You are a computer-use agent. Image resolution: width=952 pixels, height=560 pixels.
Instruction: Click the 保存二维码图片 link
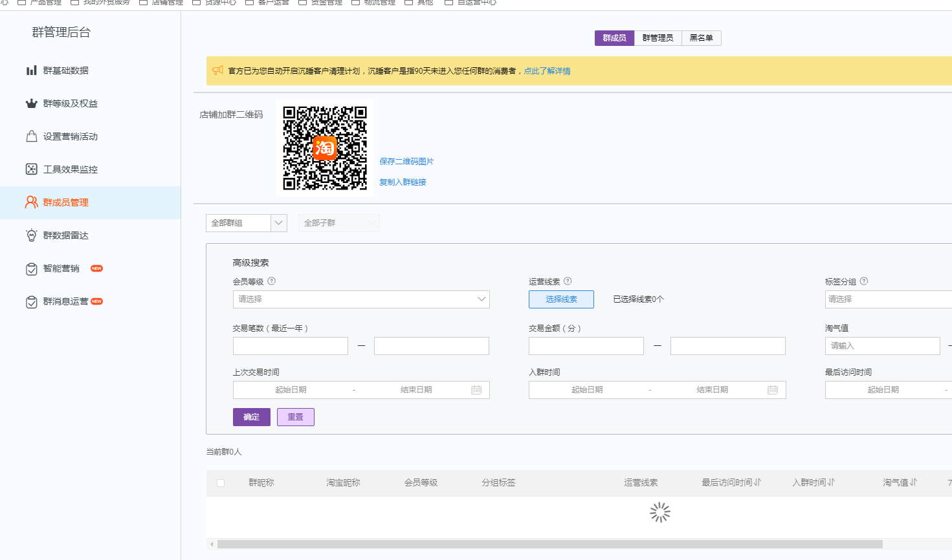tap(406, 162)
